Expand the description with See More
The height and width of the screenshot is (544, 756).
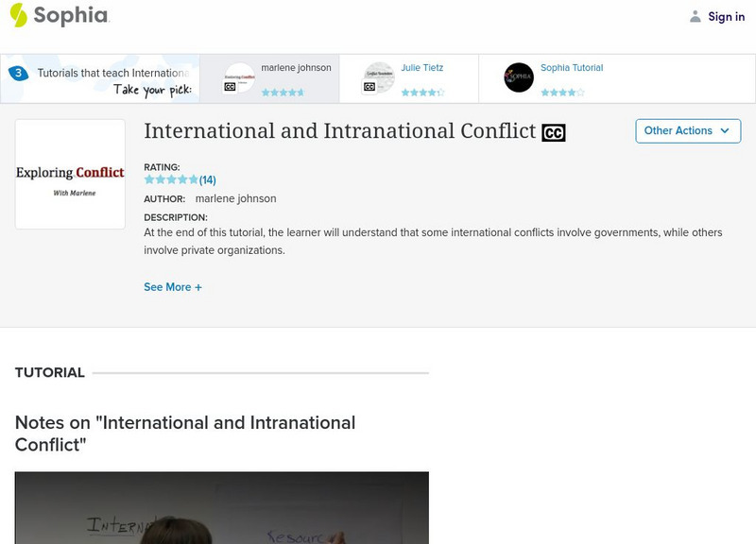tap(173, 286)
